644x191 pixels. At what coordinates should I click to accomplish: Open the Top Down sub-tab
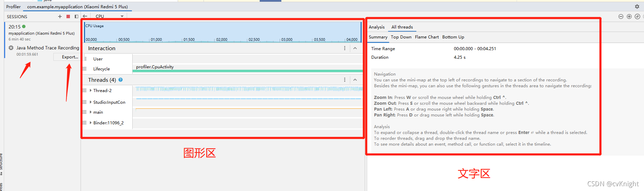[x=401, y=37]
